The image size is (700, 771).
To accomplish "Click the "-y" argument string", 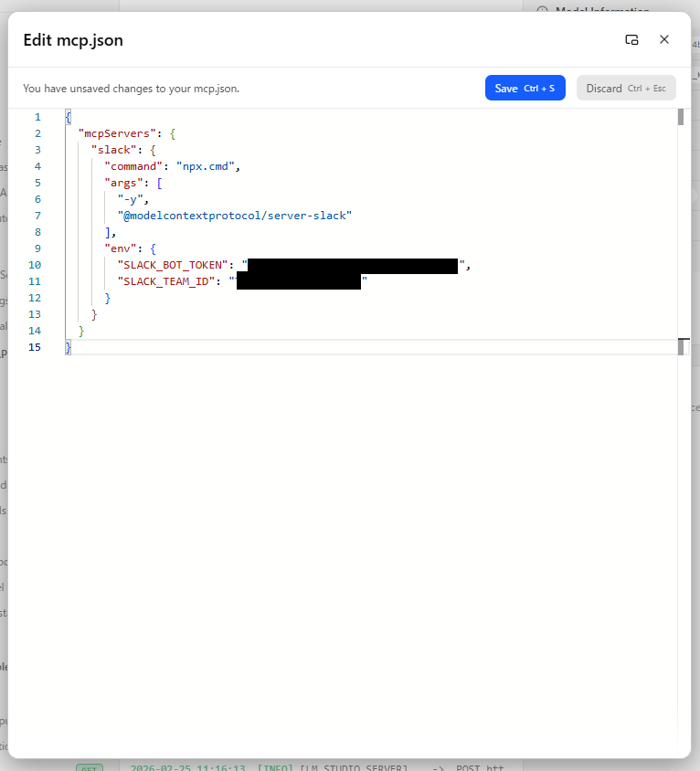I will pos(131,199).
